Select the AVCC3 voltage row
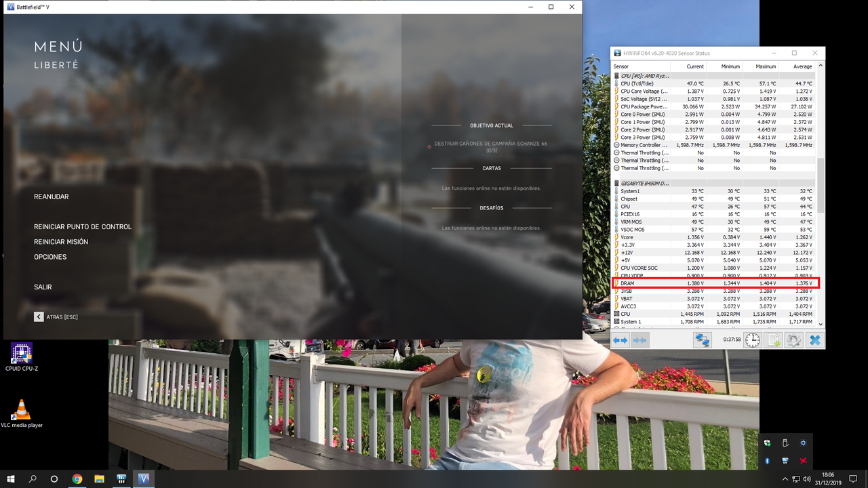The width and height of the screenshot is (868, 488). point(713,306)
